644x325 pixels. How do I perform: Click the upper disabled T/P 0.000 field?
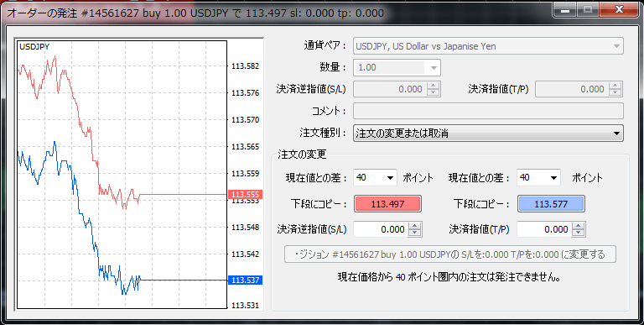click(572, 89)
